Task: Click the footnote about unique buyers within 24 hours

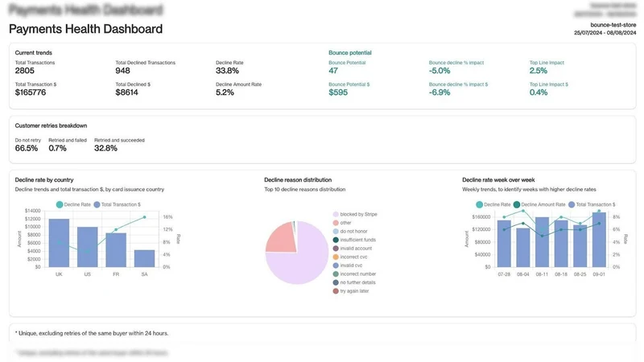Action: [x=91, y=333]
